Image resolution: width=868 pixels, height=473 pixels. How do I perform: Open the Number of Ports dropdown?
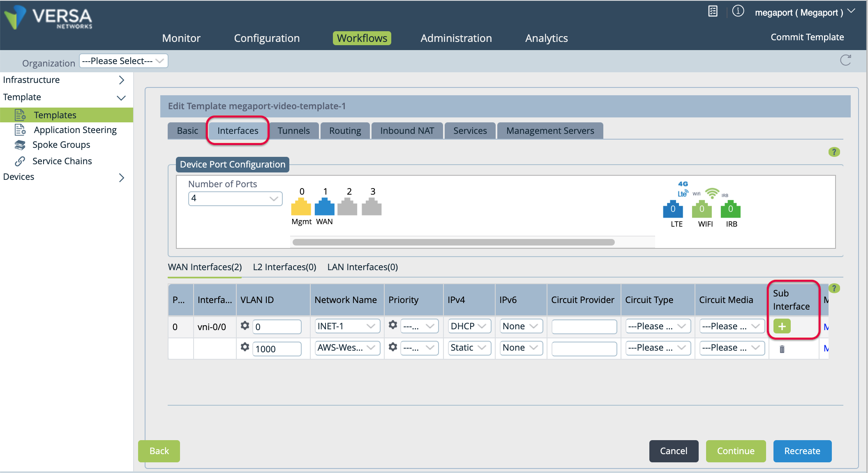[235, 198]
